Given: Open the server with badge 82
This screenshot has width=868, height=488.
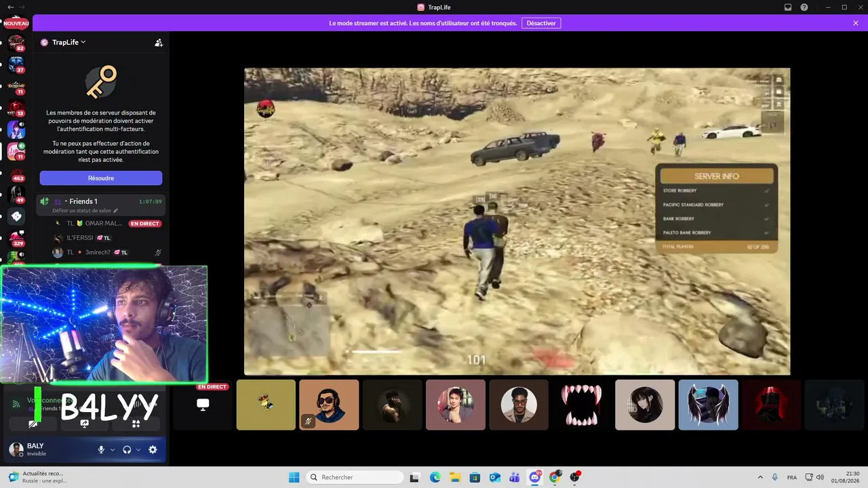Looking at the screenshot, I should [x=16, y=43].
